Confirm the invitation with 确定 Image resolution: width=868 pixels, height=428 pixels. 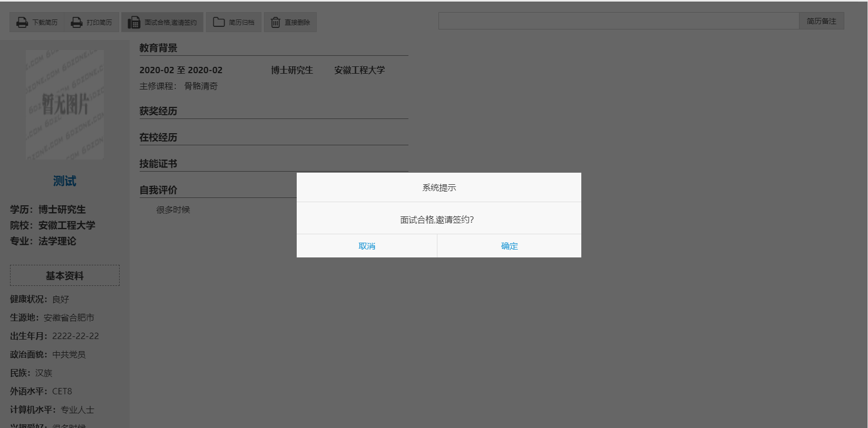coord(509,246)
